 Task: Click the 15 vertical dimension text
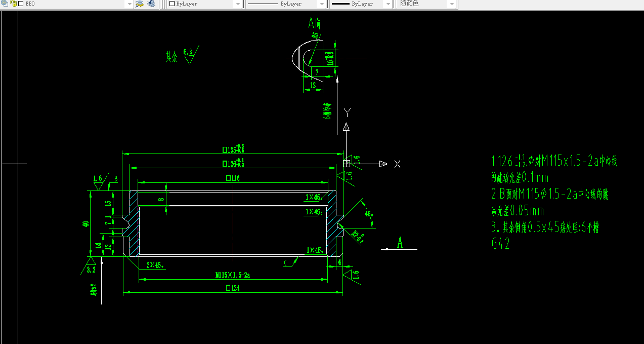point(108,204)
